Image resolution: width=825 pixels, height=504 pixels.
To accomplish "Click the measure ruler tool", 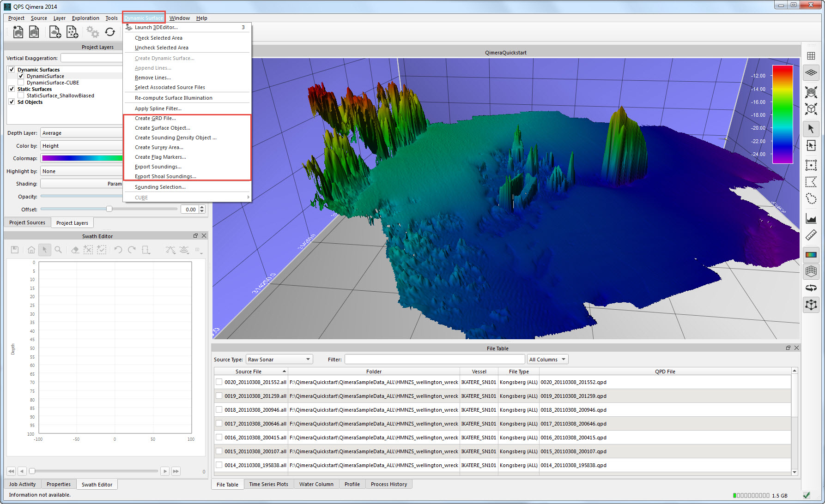I will tap(811, 235).
